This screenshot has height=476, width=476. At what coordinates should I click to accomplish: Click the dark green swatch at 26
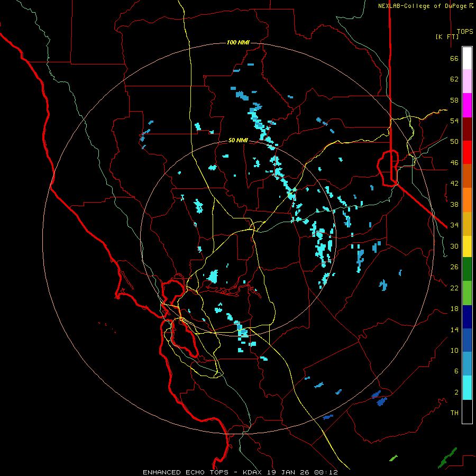[467, 269]
